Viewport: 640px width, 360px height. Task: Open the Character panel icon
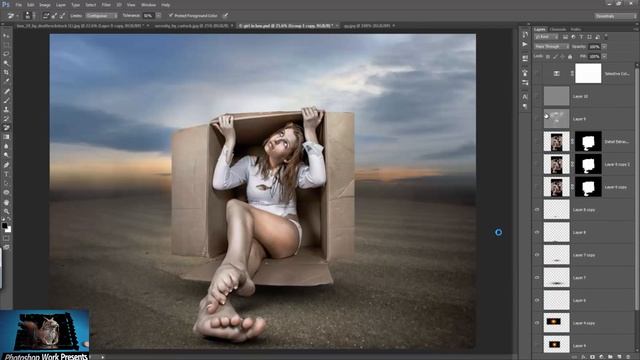(525, 97)
